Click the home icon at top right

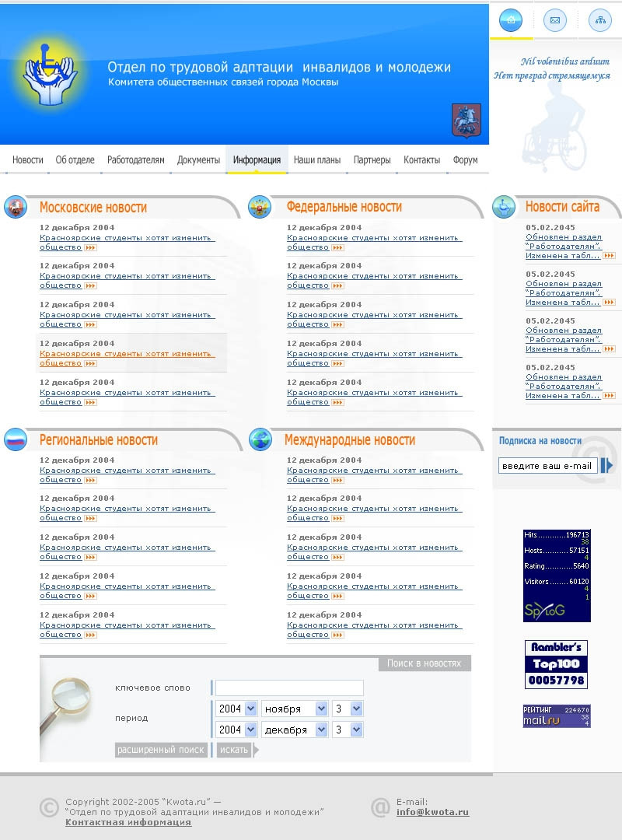pyautogui.click(x=511, y=19)
